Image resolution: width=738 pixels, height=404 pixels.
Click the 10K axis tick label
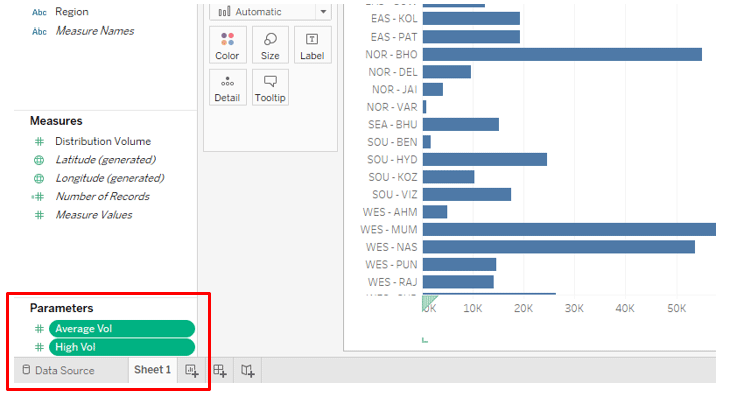coord(473,308)
